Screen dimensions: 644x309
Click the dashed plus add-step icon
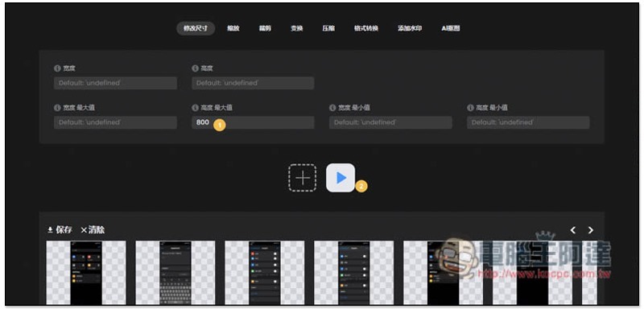[303, 178]
